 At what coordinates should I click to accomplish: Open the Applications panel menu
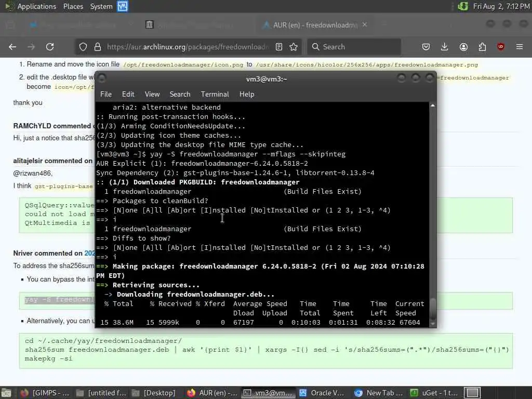pos(37,6)
